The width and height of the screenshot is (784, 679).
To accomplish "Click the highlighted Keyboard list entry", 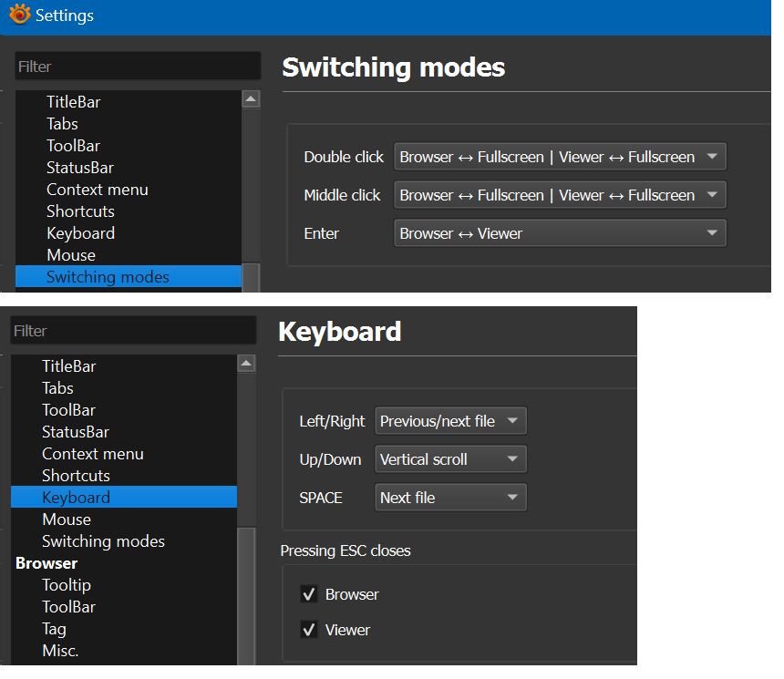I will tap(76, 498).
